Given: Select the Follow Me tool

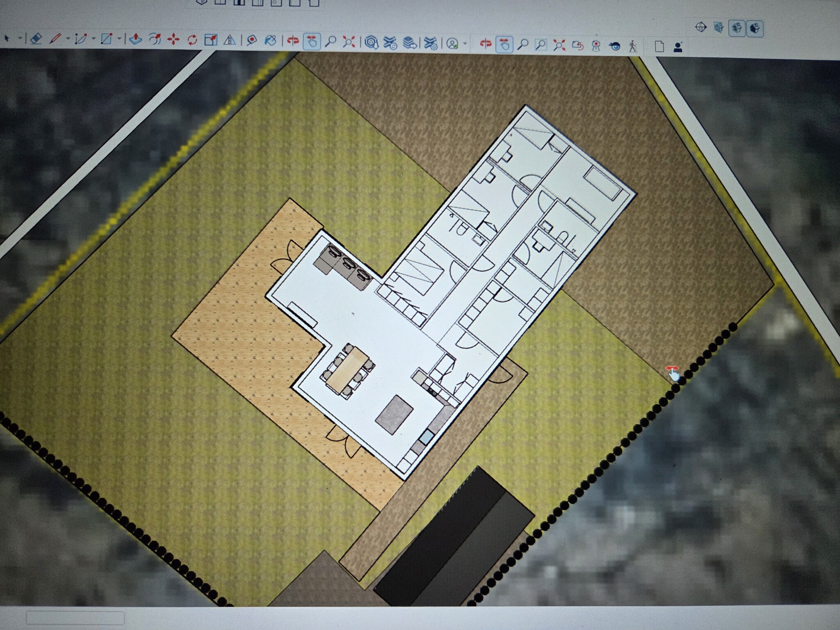Looking at the screenshot, I should 155,39.
